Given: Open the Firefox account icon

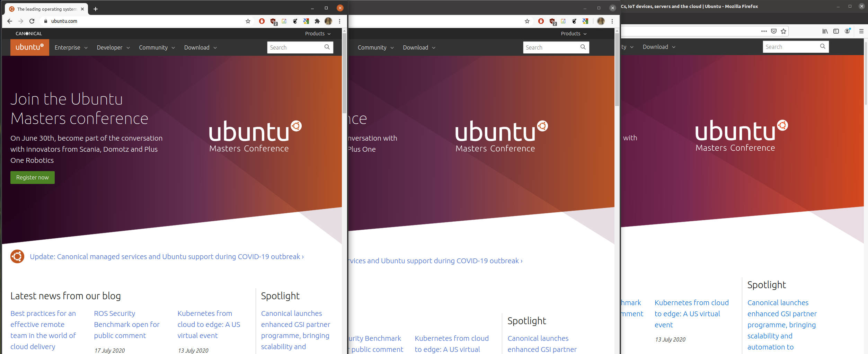Looking at the screenshot, I should (x=847, y=31).
